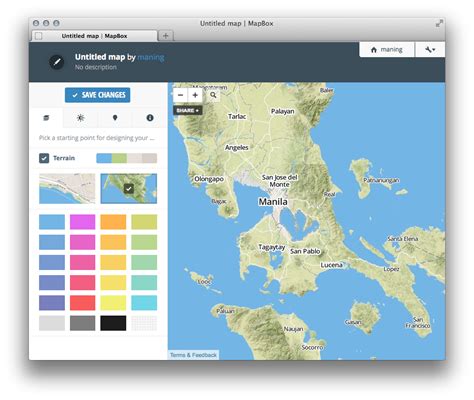The image size is (474, 400).
Task: Open the marker pin tab icon
Action: click(x=115, y=118)
